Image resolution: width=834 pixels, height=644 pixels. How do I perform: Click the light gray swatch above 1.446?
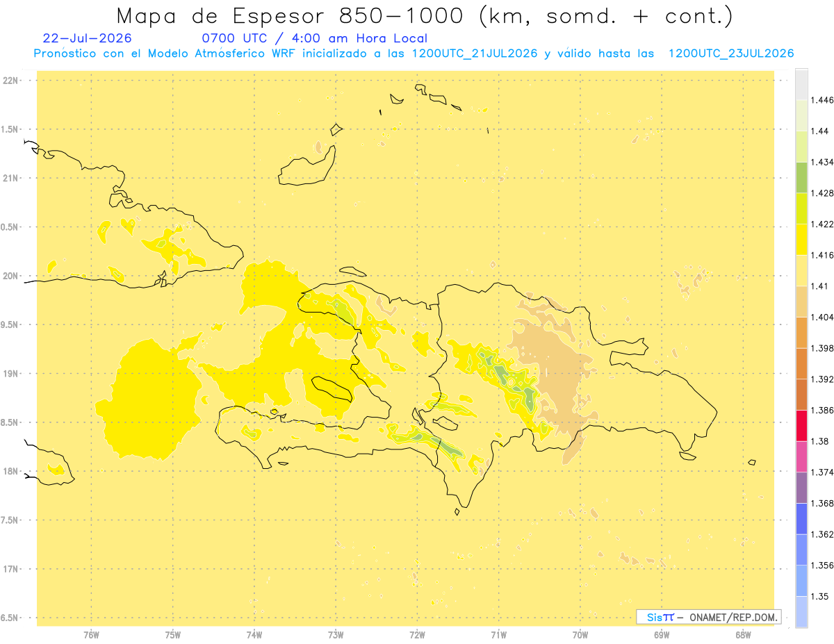click(801, 84)
